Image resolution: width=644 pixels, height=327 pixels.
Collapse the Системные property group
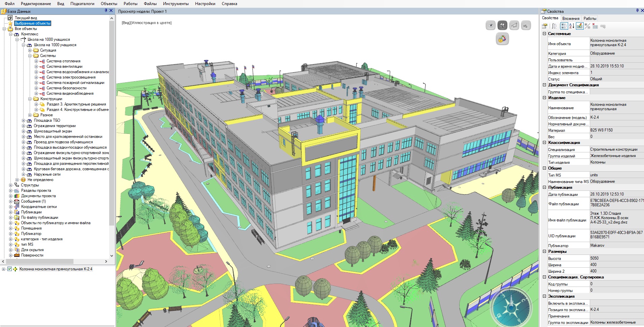click(544, 34)
